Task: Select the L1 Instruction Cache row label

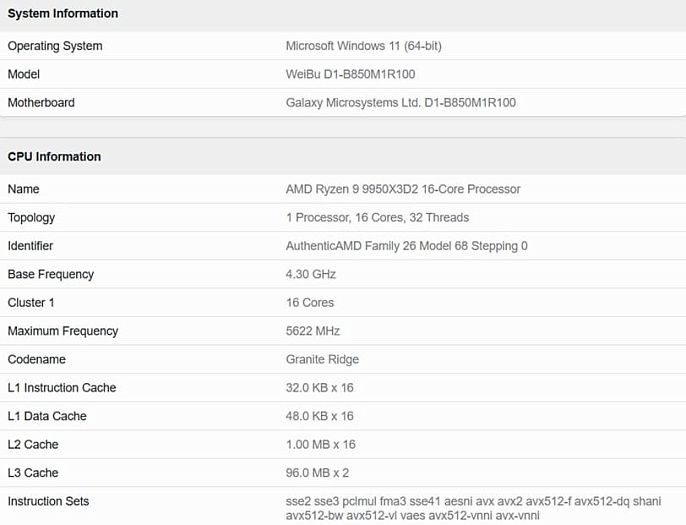Action: point(62,388)
